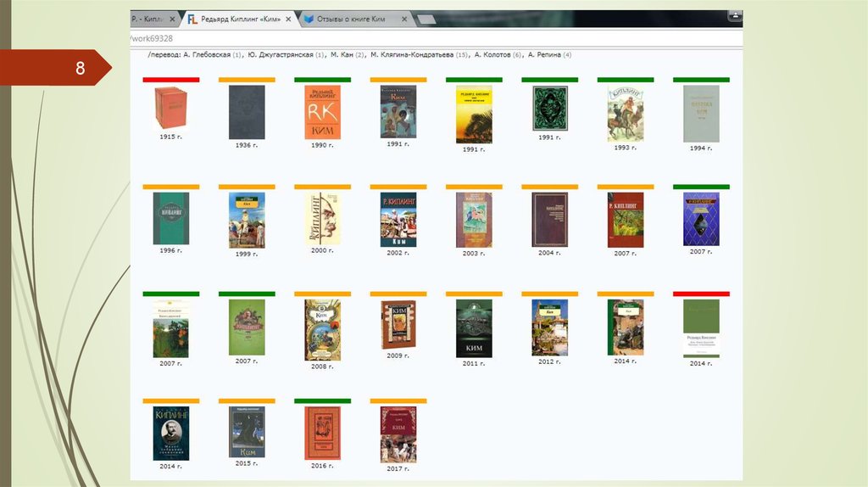Click the '1990 г.' year label
The image size is (868, 487).
point(323,145)
